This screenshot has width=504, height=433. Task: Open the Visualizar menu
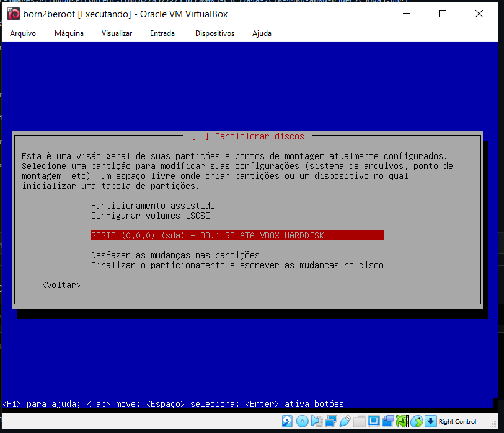pos(117,33)
